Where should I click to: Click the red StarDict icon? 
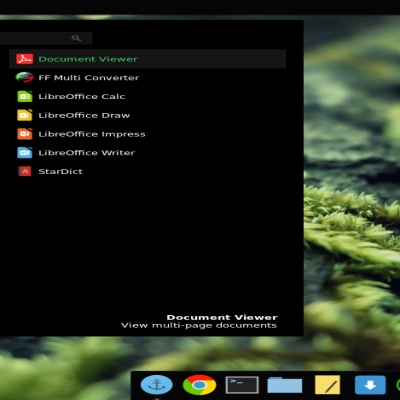pos(25,171)
